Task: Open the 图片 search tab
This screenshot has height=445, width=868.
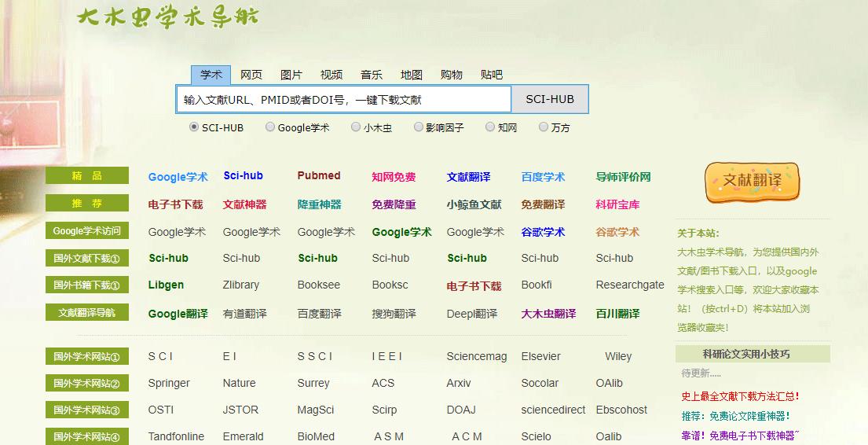Action: (x=291, y=74)
